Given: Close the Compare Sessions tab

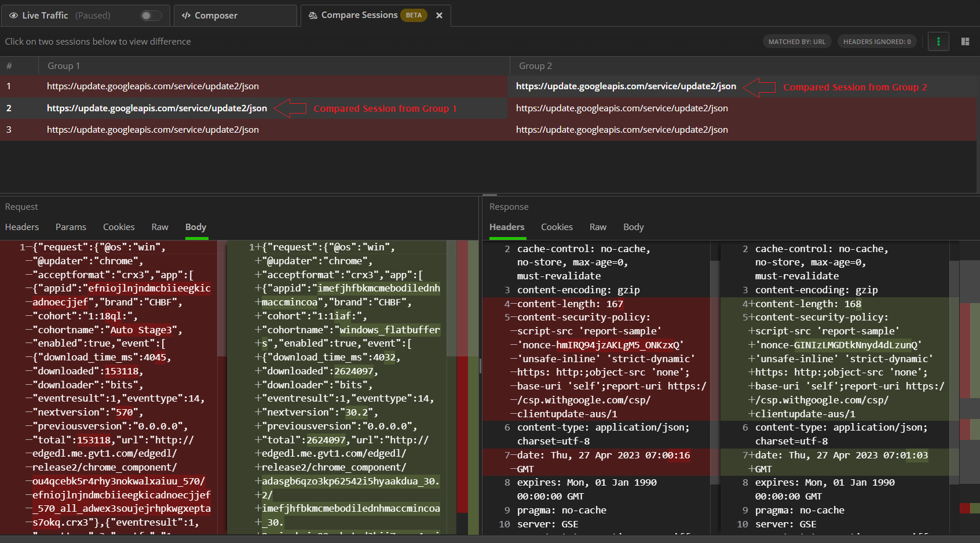Looking at the screenshot, I should tap(440, 16).
